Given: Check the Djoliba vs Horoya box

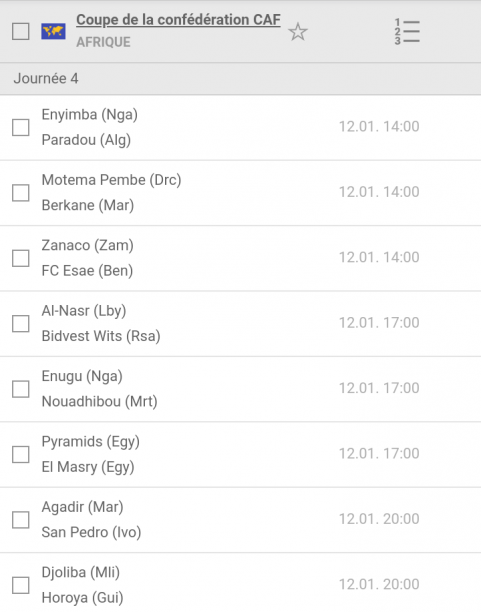Looking at the screenshot, I should pyautogui.click(x=21, y=585).
